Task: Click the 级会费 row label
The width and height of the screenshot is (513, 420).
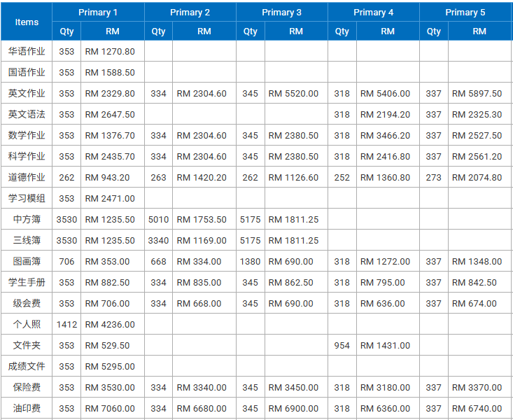Action: click(27, 303)
